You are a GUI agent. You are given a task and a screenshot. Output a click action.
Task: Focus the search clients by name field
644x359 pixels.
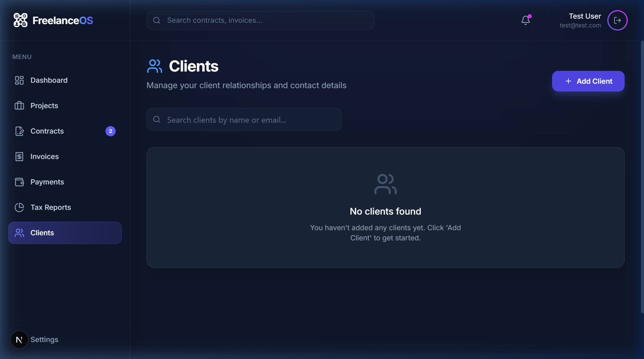(243, 119)
